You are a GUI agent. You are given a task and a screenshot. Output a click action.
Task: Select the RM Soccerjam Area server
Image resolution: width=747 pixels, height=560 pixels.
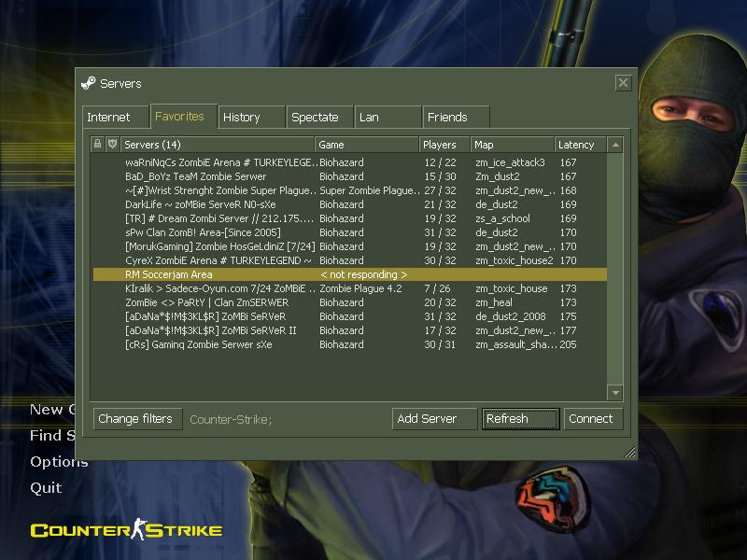point(349,274)
